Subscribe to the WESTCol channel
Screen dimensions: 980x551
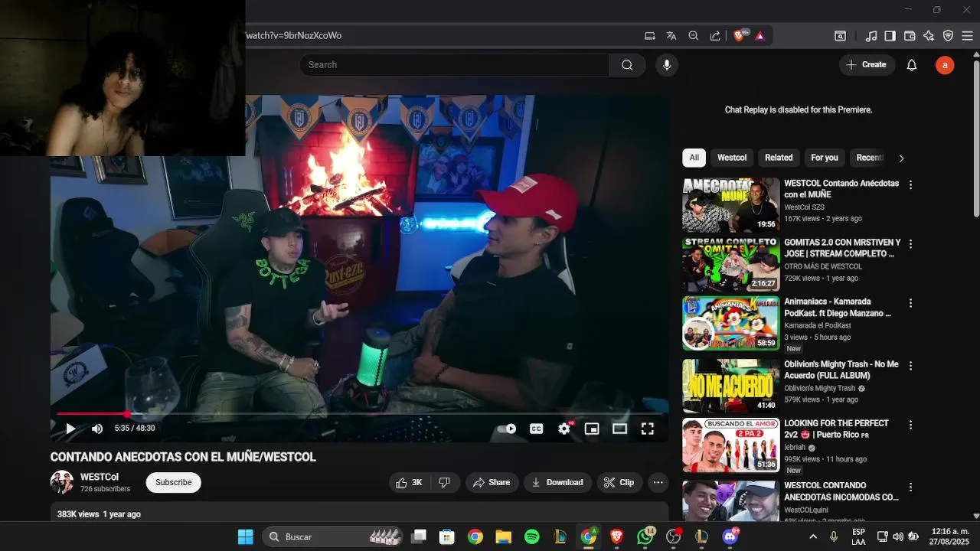(x=174, y=482)
